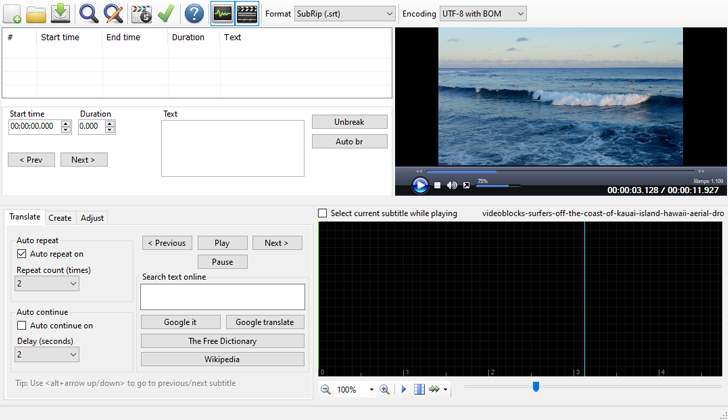The width and height of the screenshot is (728, 420).
Task: Check Select current subtitle while playing
Action: click(x=323, y=213)
